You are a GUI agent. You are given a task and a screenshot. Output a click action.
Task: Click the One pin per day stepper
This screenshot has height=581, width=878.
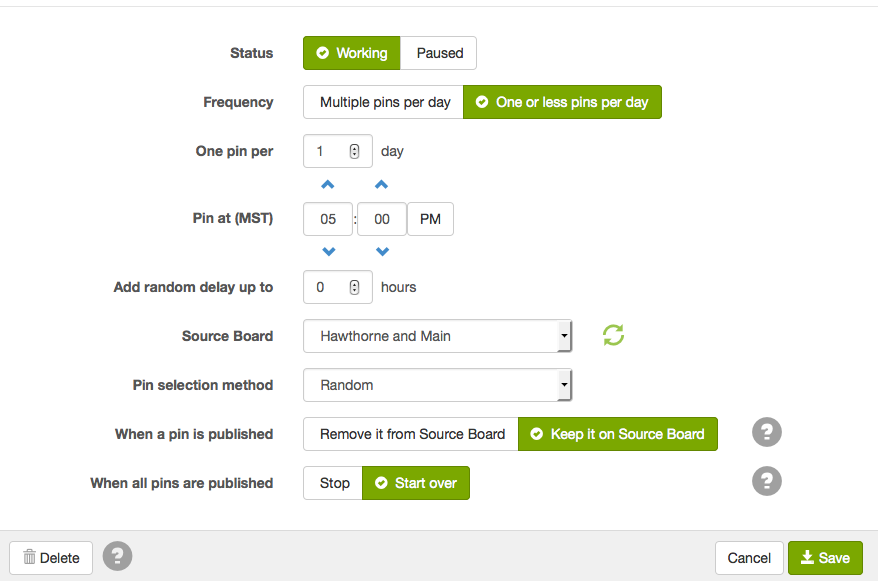(x=354, y=151)
